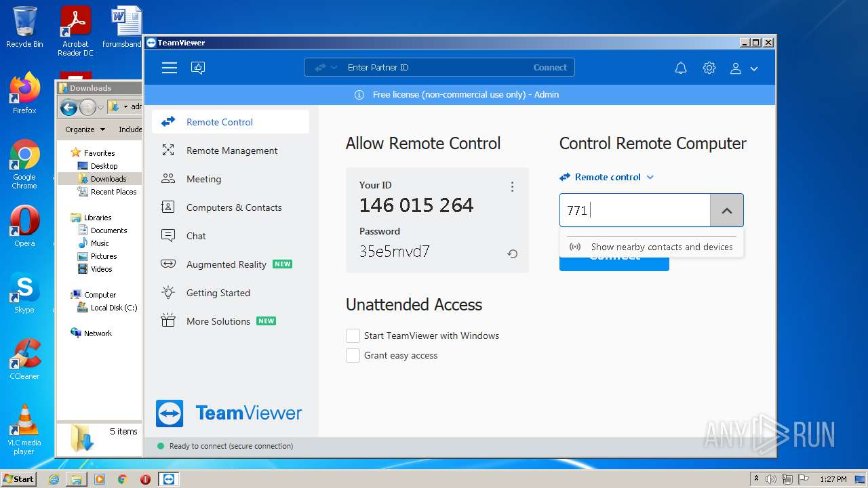
Task: Open Organize menu in Downloads window
Action: pyautogui.click(x=85, y=129)
